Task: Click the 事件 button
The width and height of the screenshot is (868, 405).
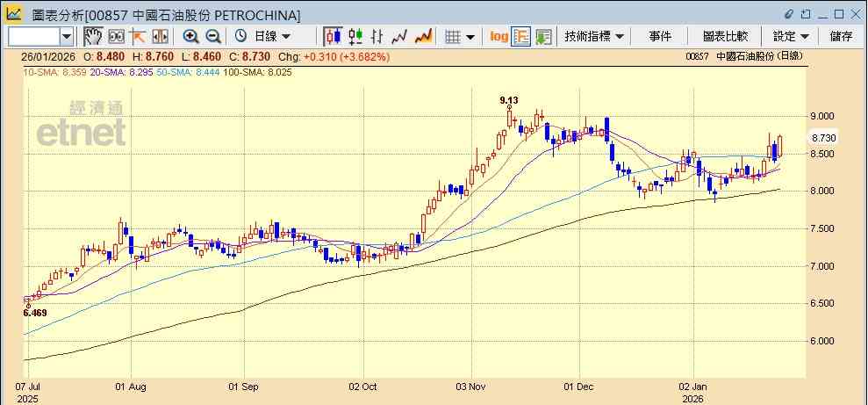Action: pyautogui.click(x=660, y=37)
